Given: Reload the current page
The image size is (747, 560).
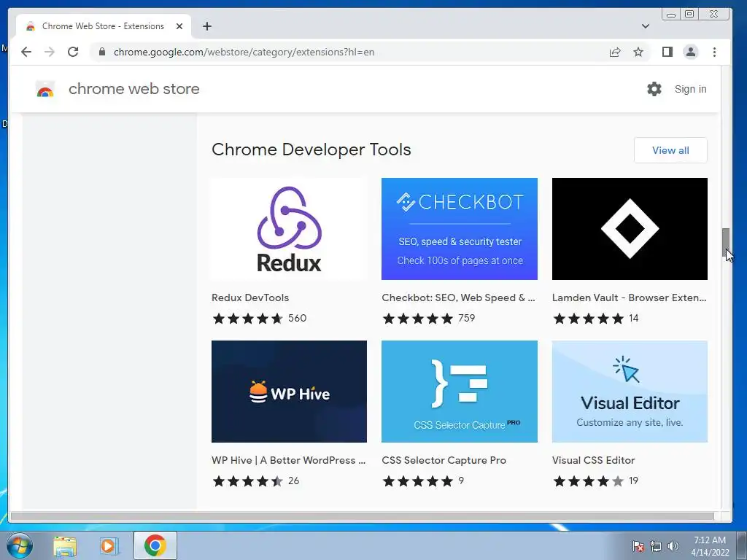Looking at the screenshot, I should tap(73, 52).
